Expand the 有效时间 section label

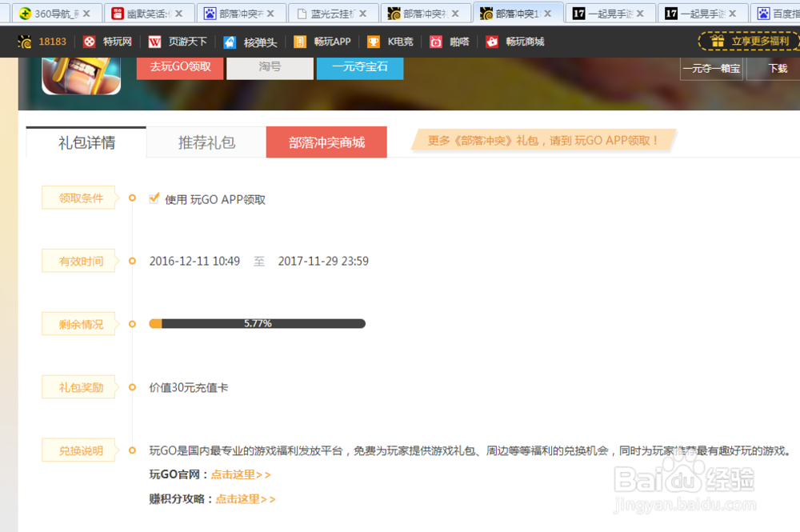point(78,260)
